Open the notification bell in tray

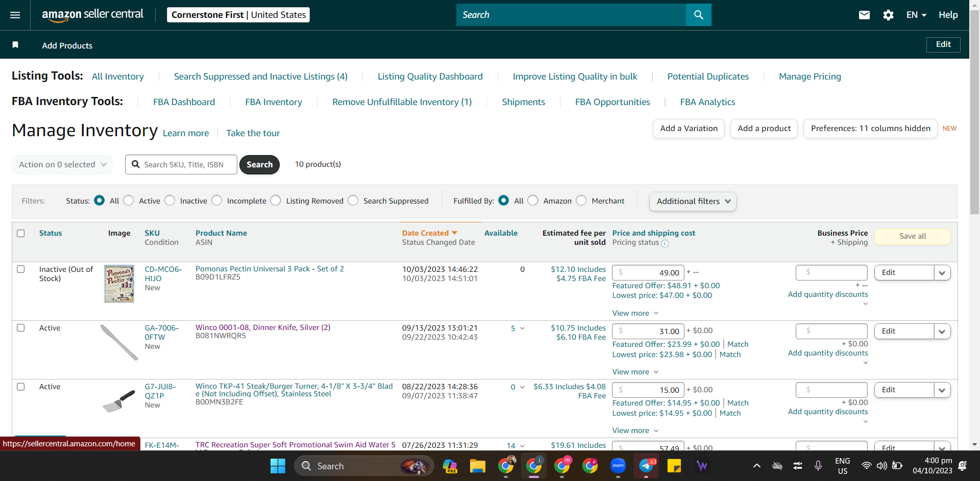[x=963, y=466]
